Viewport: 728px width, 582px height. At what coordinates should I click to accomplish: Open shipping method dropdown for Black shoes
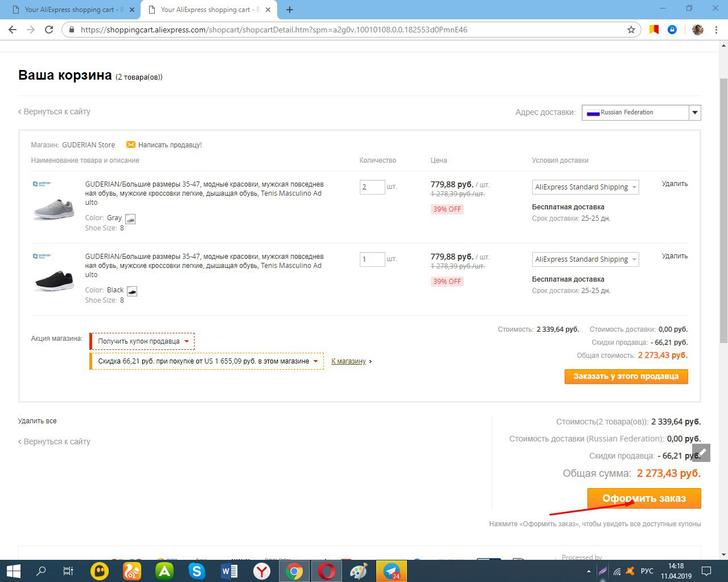(x=585, y=259)
